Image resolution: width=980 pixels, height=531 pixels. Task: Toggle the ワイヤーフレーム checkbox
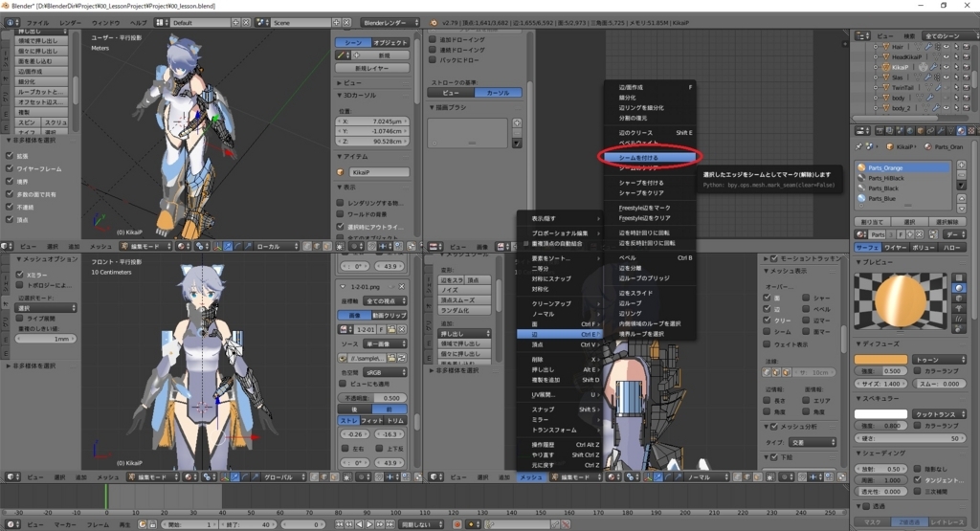pyautogui.click(x=10, y=168)
